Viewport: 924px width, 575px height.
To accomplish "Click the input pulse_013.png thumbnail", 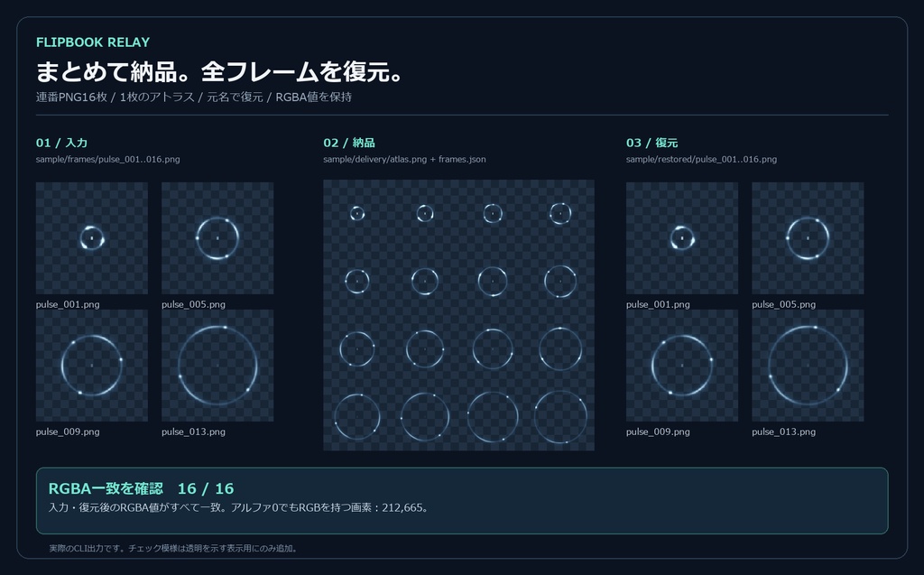I will (217, 366).
